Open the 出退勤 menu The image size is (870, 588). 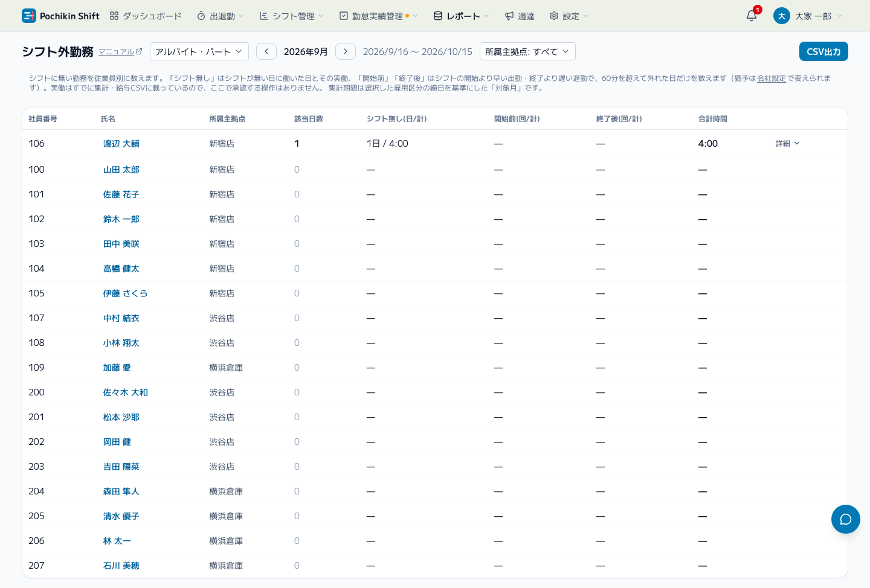[x=221, y=16]
